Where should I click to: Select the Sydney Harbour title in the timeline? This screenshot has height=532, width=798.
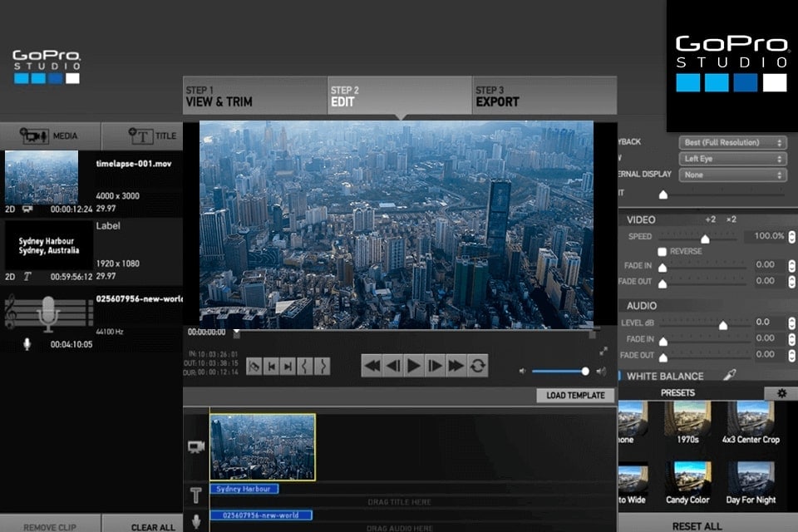[244, 489]
